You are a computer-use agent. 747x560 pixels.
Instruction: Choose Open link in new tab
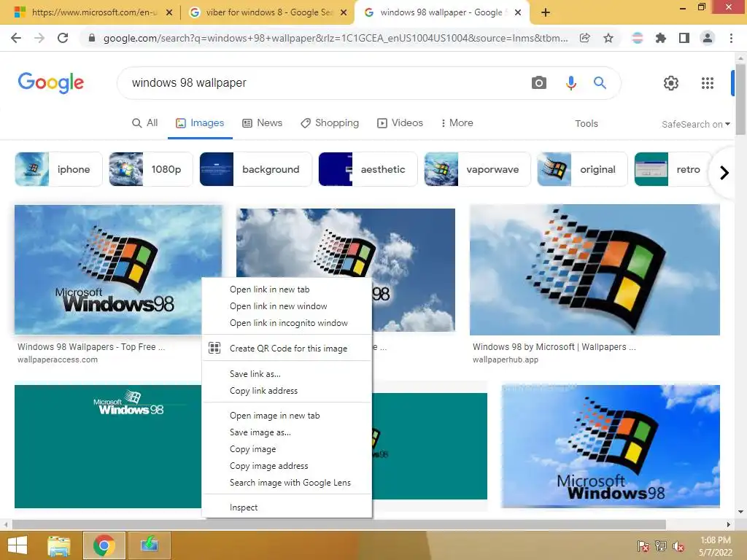click(287, 289)
